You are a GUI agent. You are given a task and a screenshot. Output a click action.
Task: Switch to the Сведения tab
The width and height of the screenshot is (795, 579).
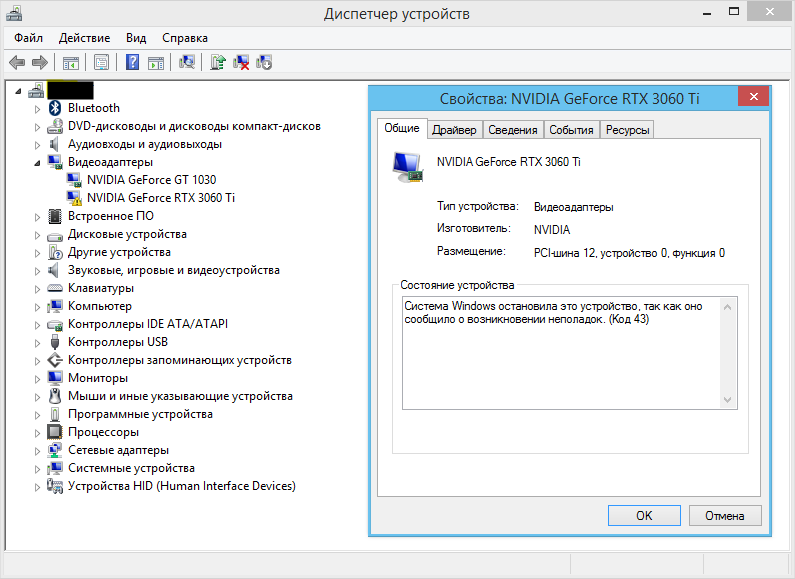(x=513, y=130)
